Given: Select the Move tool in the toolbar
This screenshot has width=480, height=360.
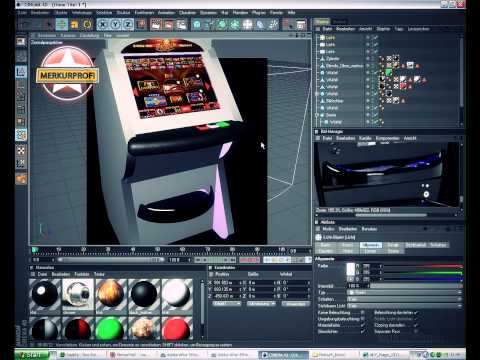Looking at the screenshot, I should (62, 24).
